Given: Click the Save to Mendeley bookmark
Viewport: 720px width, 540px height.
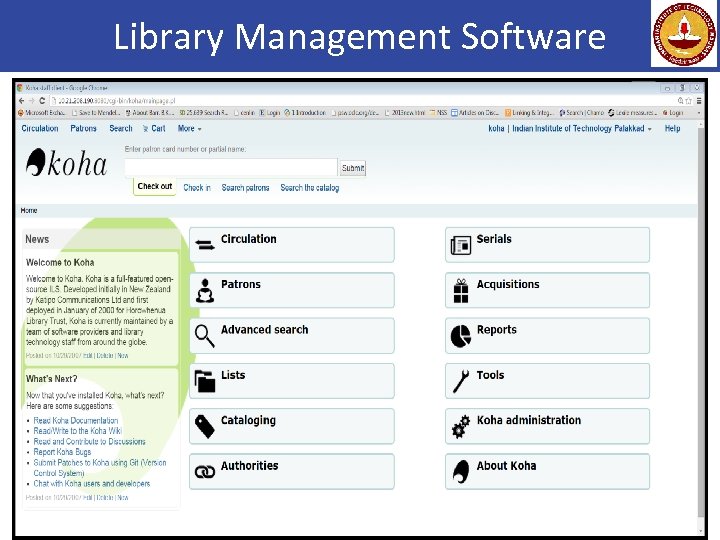Looking at the screenshot, I should (96, 112).
